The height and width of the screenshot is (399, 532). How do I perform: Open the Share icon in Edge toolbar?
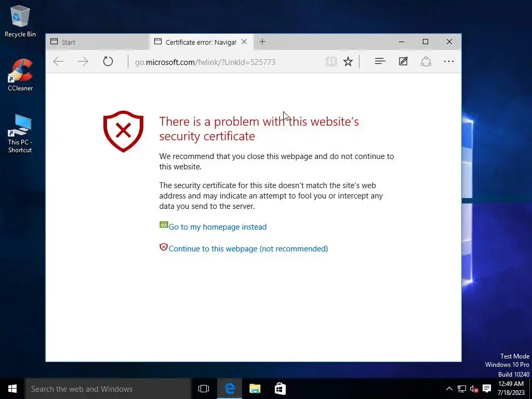coord(426,61)
